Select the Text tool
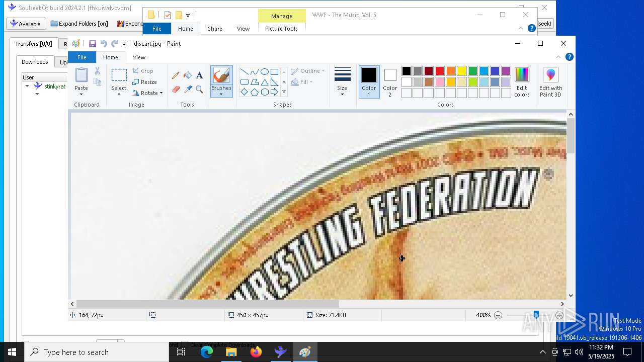Screen dimensions: 644x362 click(x=199, y=75)
